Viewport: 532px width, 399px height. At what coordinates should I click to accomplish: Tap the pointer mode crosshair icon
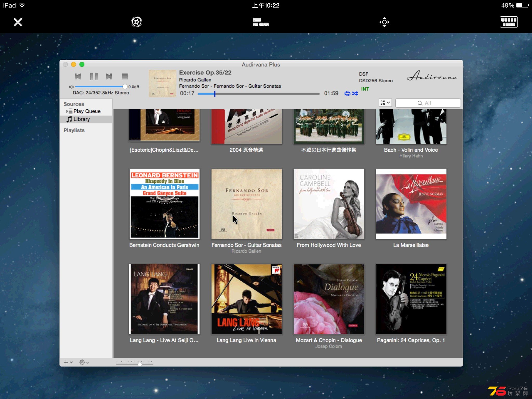[x=384, y=22]
